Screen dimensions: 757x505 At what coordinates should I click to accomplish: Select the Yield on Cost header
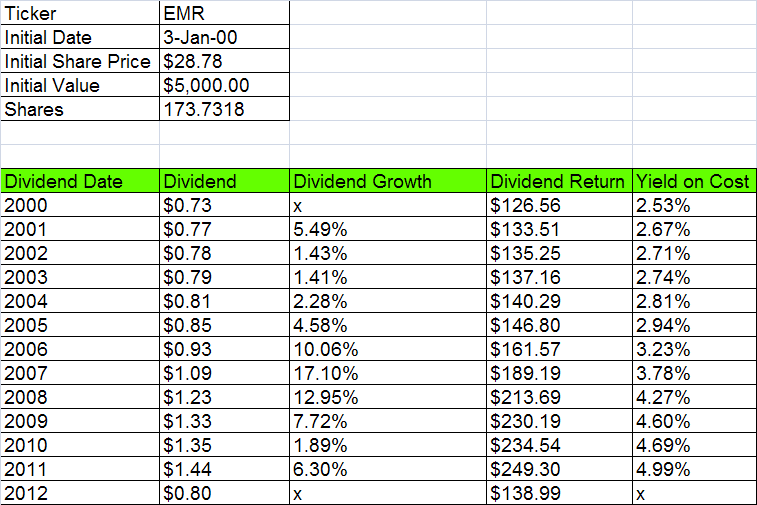pos(692,182)
